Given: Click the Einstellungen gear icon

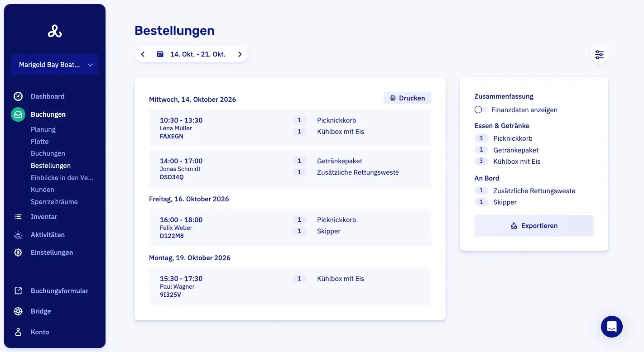Looking at the screenshot, I should 18,252.
